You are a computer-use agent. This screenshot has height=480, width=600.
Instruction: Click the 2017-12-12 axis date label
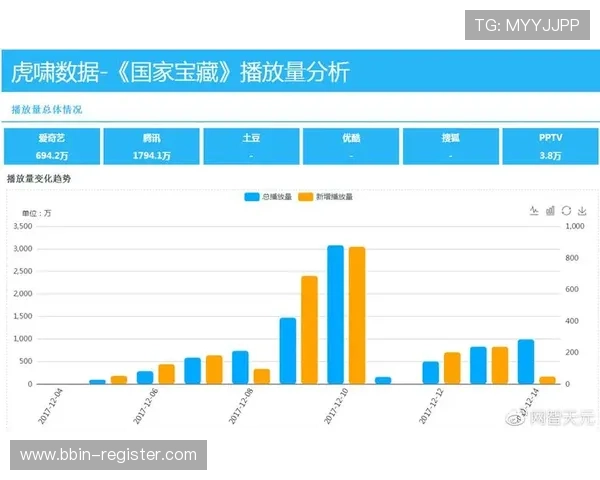(x=432, y=406)
